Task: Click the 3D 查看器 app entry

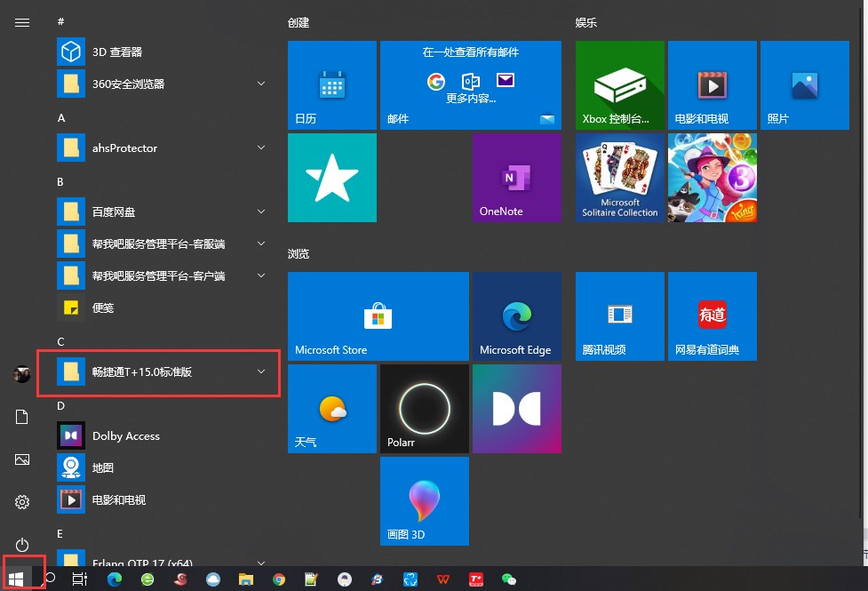Action: [163, 52]
